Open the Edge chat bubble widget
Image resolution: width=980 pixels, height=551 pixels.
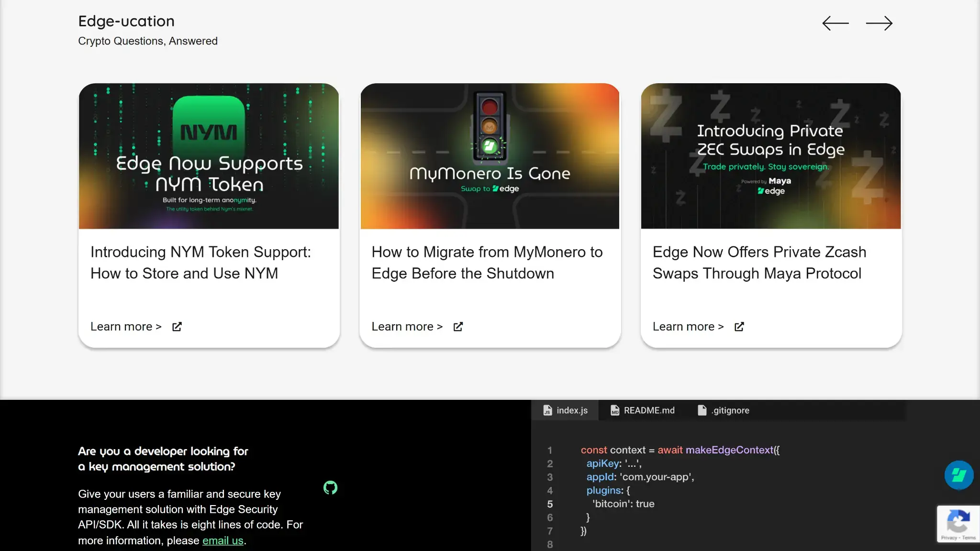[x=958, y=475]
